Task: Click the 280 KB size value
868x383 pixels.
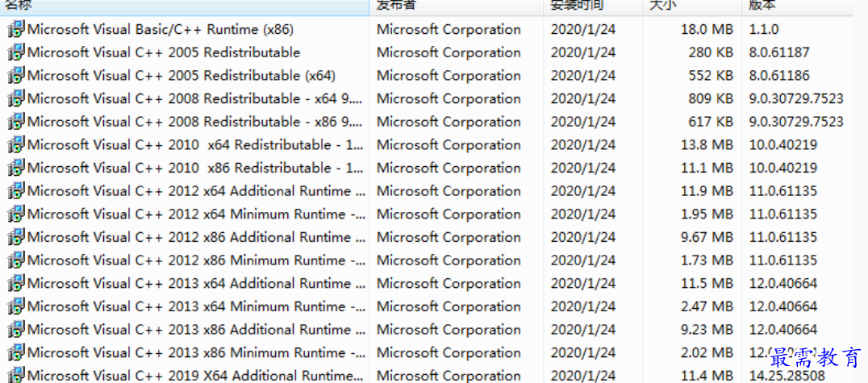Action: tap(711, 52)
